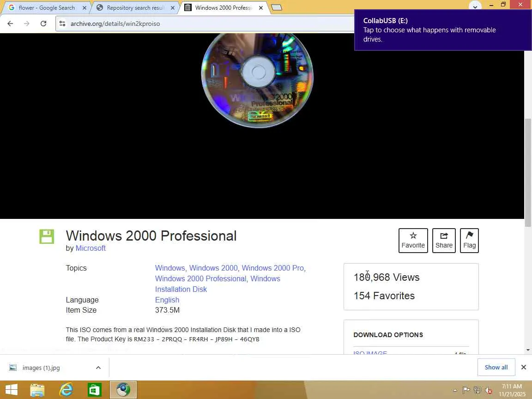Viewport: 532px width, 399px height.
Task: Click the 154 Favorites text
Action: tap(384, 296)
